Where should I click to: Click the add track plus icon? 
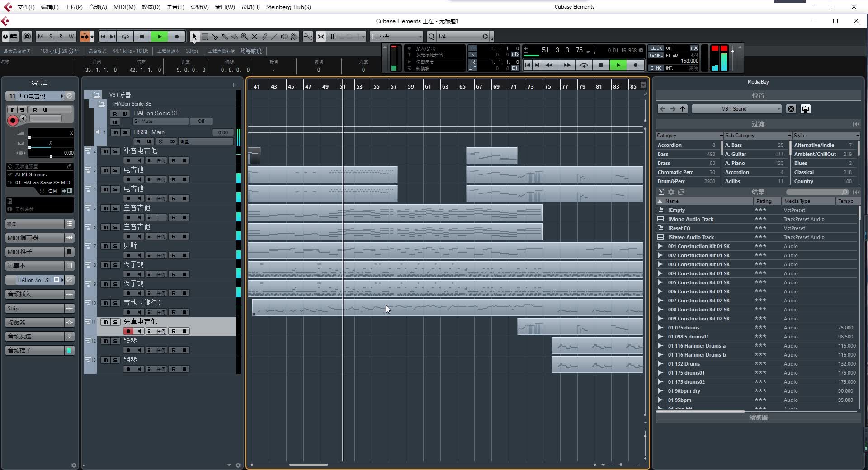234,85
